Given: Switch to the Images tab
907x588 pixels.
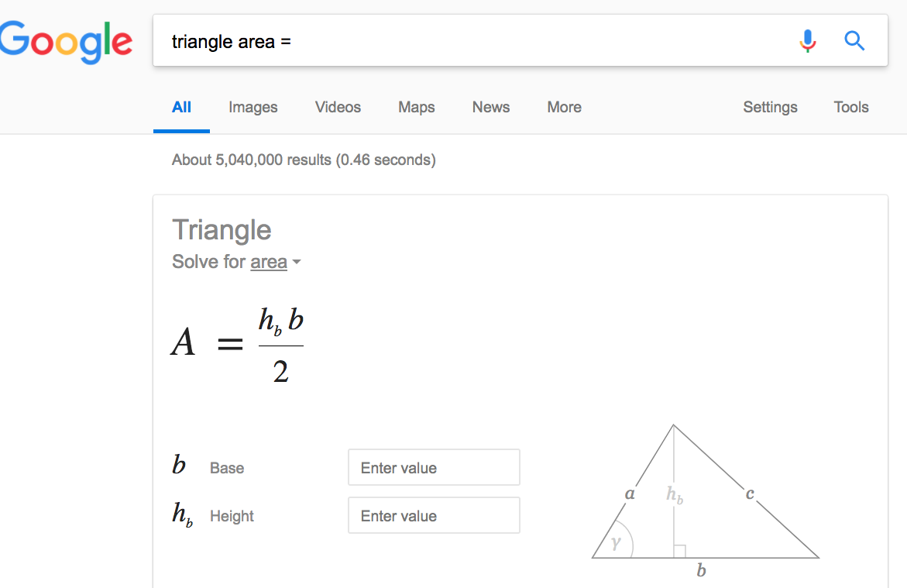Looking at the screenshot, I should [253, 107].
